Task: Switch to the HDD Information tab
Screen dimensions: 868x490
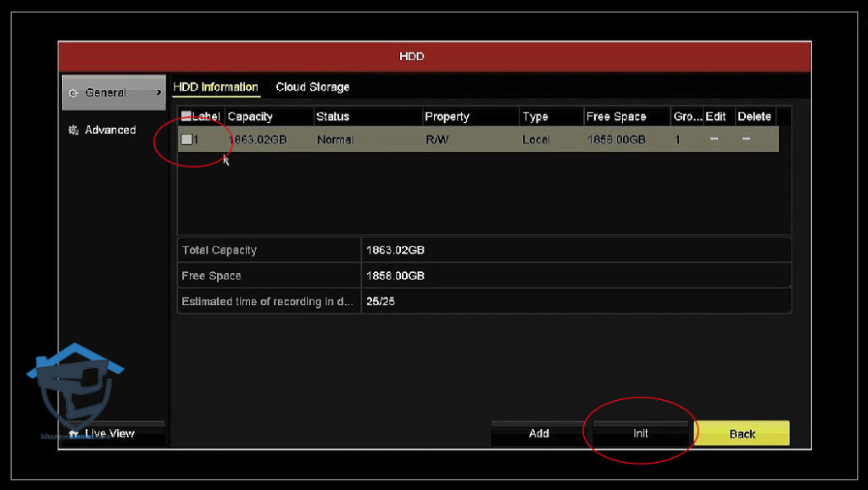Action: tap(215, 87)
